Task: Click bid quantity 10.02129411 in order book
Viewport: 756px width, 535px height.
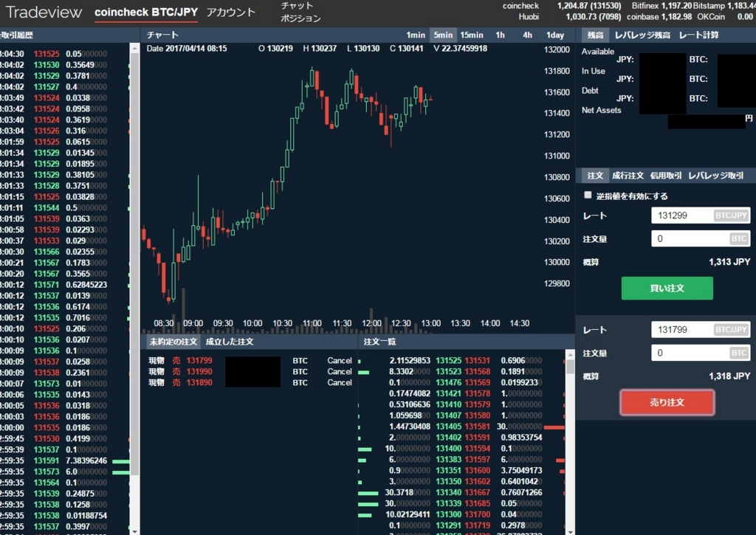Action: [408, 514]
